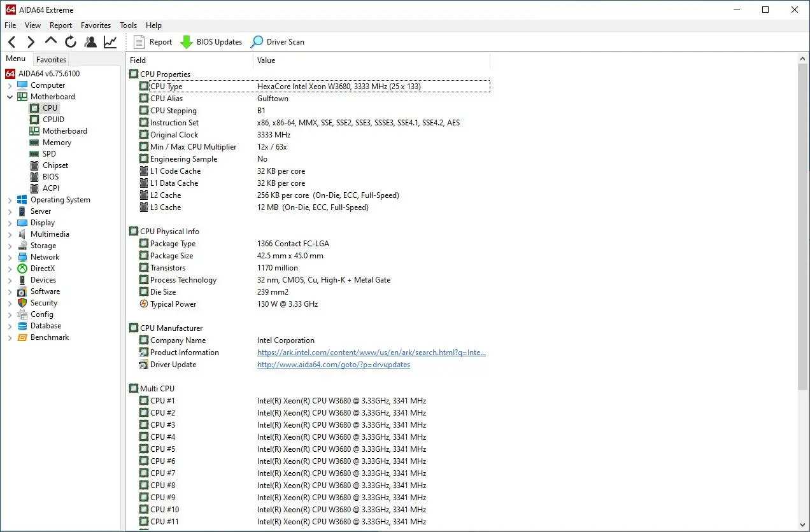Screen dimensions: 810x532
Task: Click the Field column header
Action: [190, 60]
